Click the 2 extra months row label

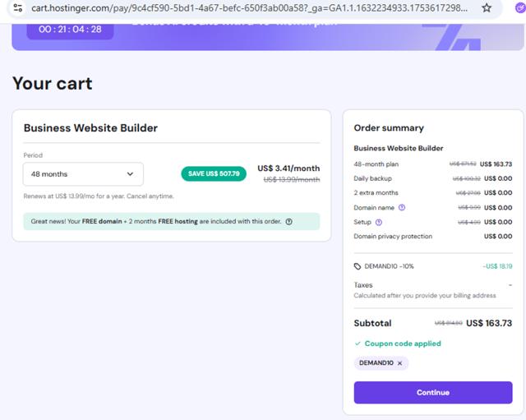click(376, 193)
